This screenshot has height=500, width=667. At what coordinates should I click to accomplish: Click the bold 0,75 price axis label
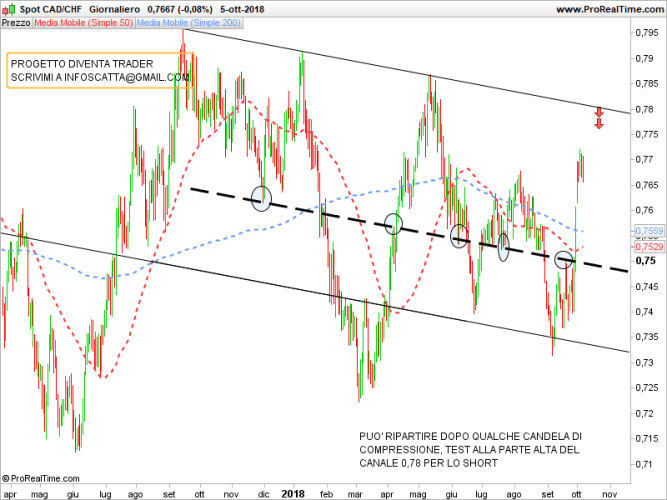point(645,261)
